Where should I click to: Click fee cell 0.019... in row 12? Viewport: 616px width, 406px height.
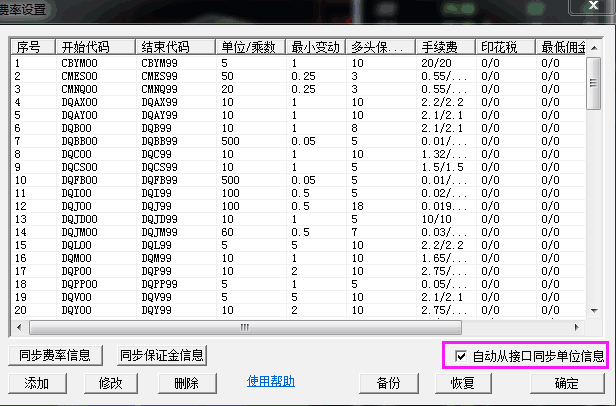(444, 206)
